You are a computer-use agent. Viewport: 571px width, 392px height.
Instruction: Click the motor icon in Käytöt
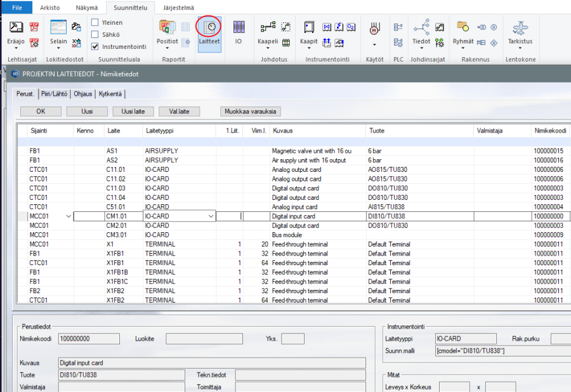click(x=374, y=28)
